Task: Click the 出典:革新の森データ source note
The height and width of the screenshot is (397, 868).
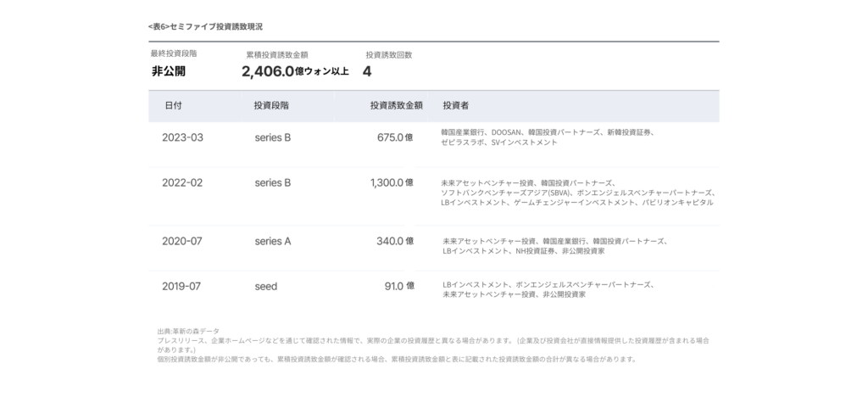Action: pos(189,330)
